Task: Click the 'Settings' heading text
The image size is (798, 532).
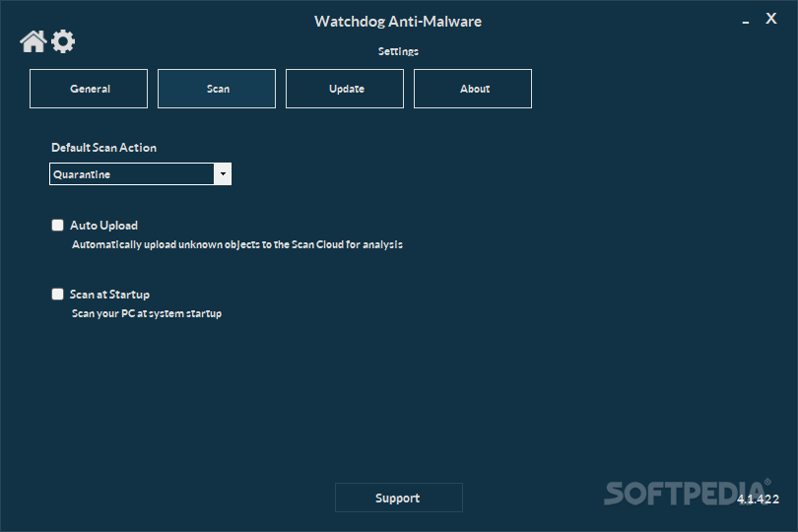Action: [x=398, y=51]
